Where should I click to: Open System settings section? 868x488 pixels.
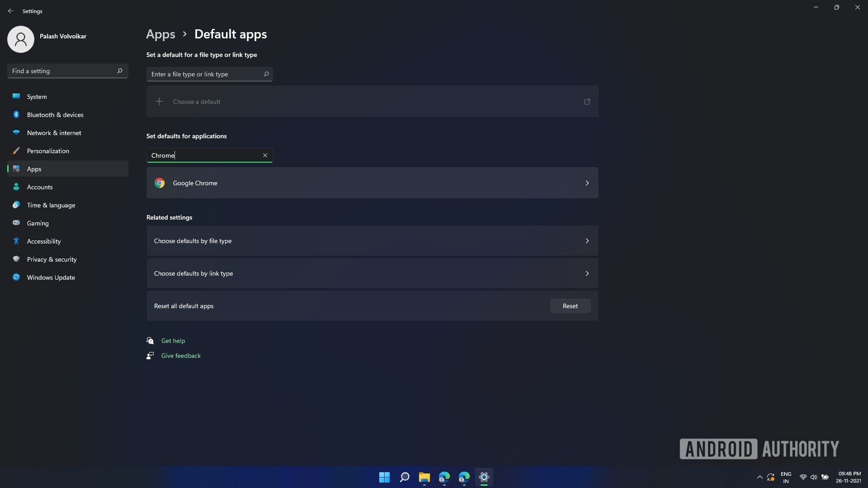point(37,97)
